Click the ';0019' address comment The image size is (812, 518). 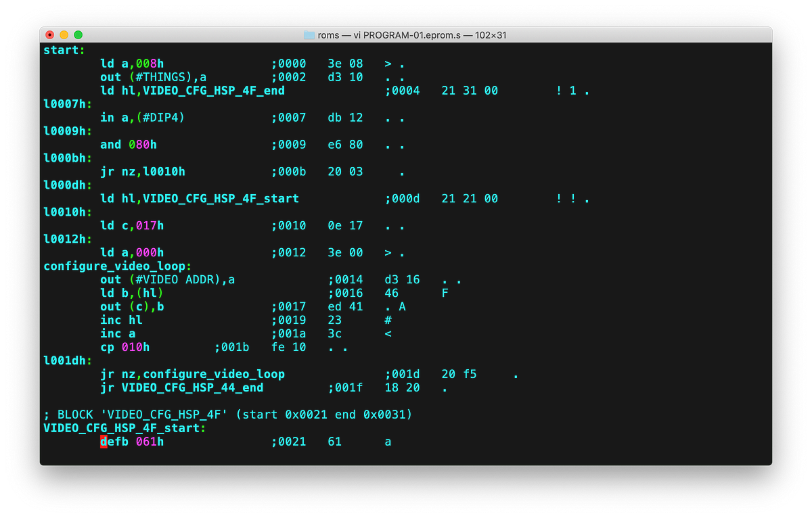tap(289, 321)
